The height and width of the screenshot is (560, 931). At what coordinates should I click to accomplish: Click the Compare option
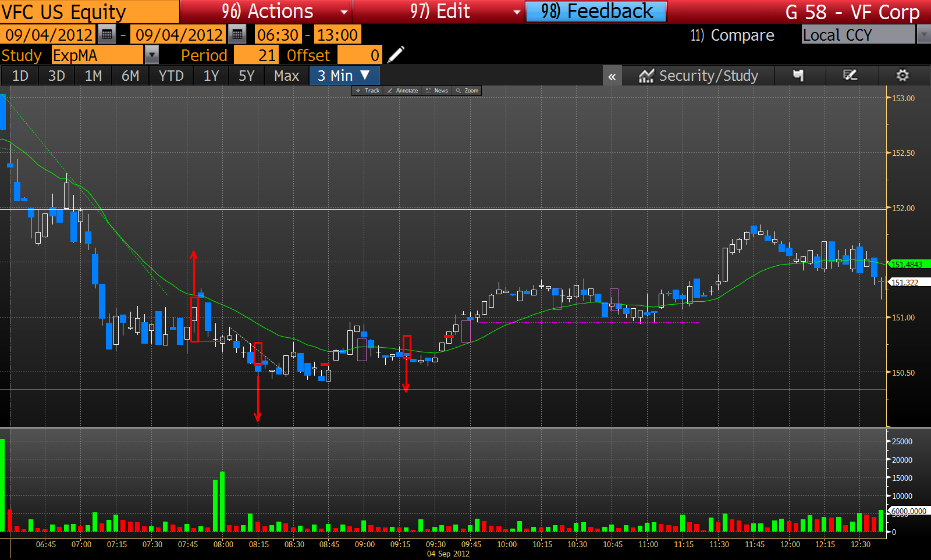(733, 35)
